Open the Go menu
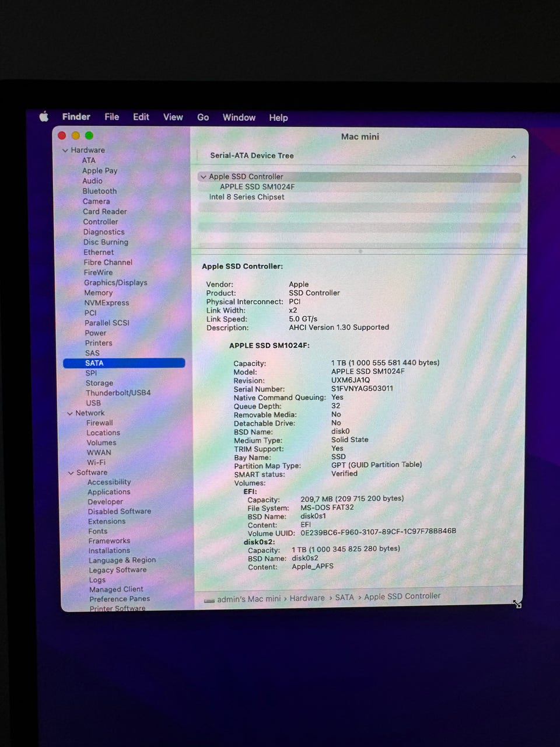Screen dimensions: 560x747 203,117
